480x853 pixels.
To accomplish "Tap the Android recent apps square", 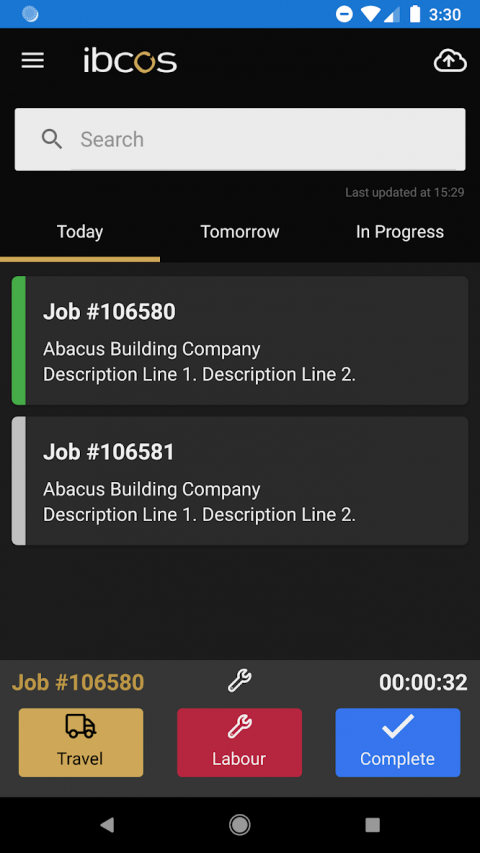I will (x=372, y=825).
